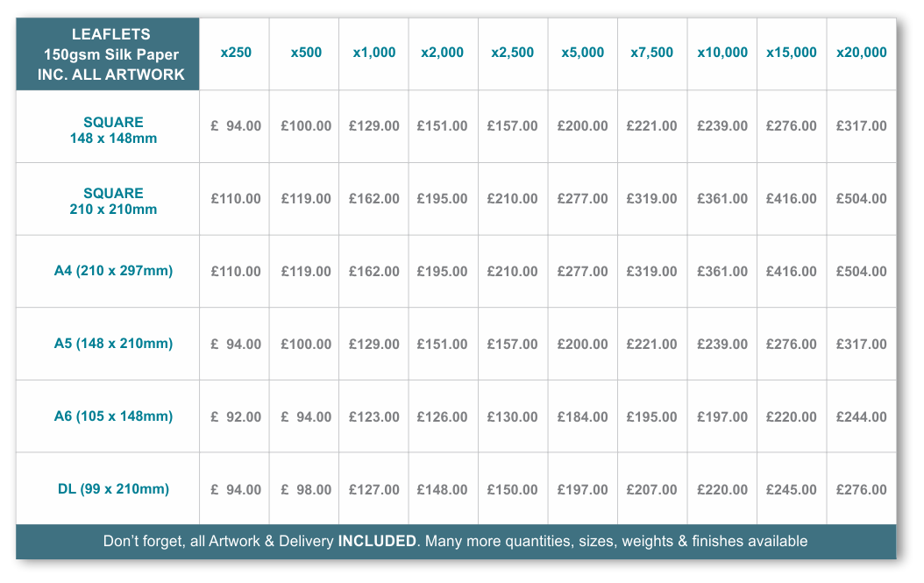924x583 pixels.
Task: Click the £98.00 price in the DL row
Action: pyautogui.click(x=306, y=489)
